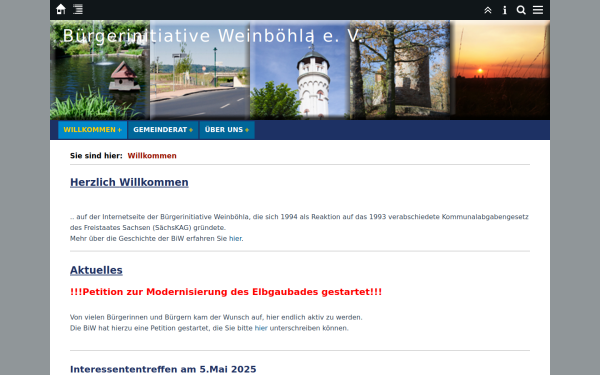The width and height of the screenshot is (600, 375).
Task: Click the white tower photo
Action: point(300,70)
